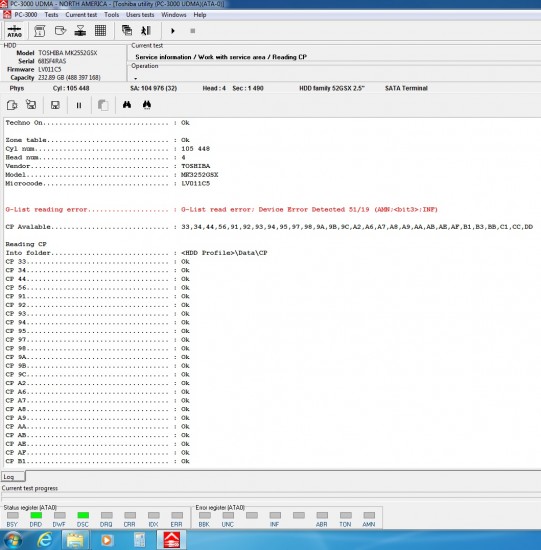The width and height of the screenshot is (541, 550).
Task: Click the DSC status register indicator
Action: point(83,515)
